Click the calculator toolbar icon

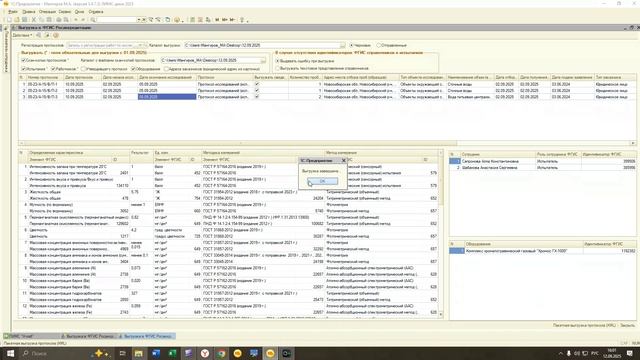[192, 20]
